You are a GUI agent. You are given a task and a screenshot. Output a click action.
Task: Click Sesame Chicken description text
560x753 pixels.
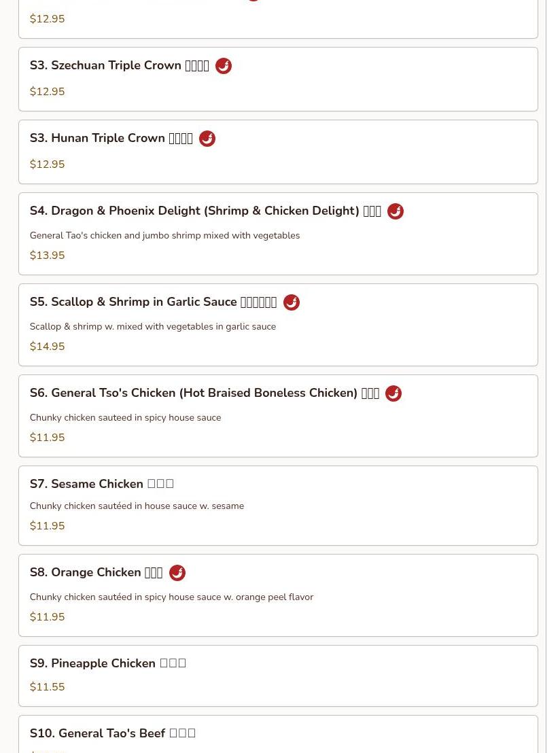[x=137, y=506]
